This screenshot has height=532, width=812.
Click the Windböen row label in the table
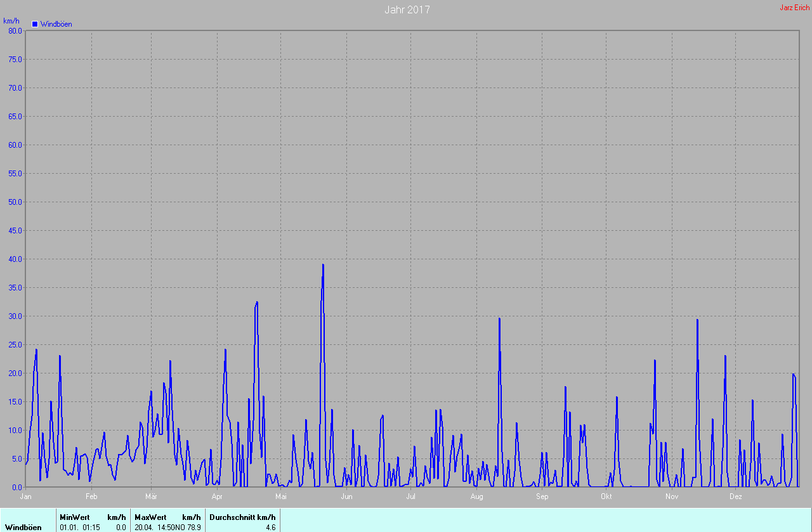(x=23, y=528)
